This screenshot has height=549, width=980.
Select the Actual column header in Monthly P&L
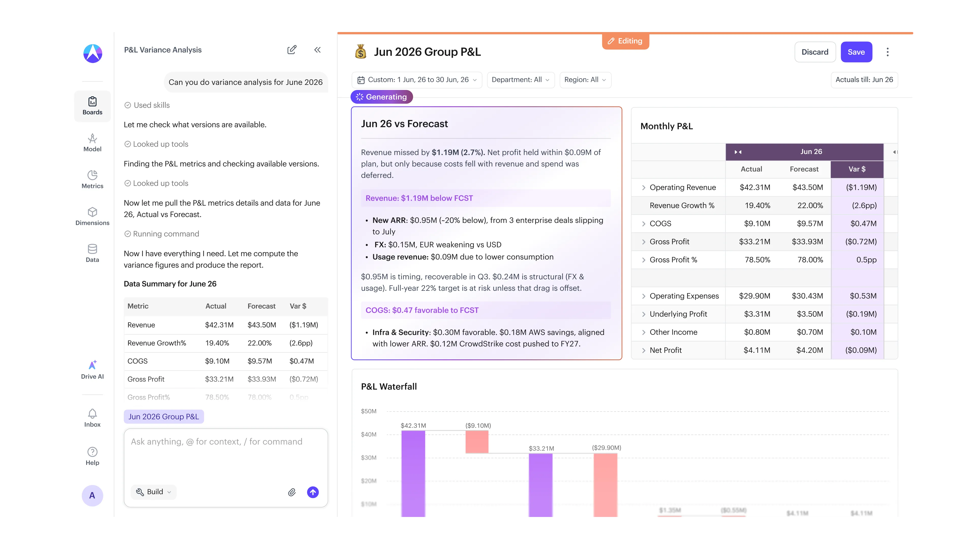751,169
